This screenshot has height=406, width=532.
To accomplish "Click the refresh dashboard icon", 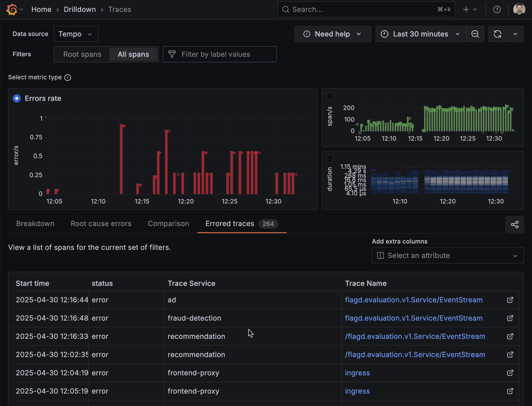I will tap(497, 34).
